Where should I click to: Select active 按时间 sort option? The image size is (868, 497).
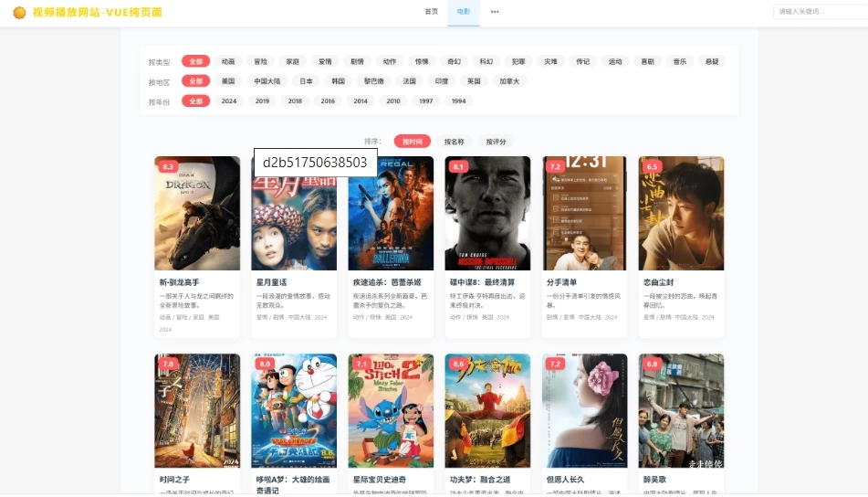point(413,142)
